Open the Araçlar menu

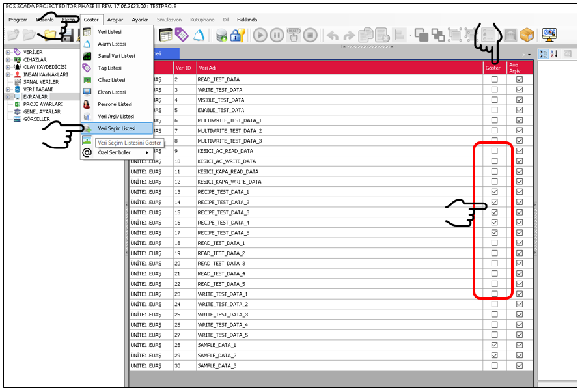(x=115, y=20)
